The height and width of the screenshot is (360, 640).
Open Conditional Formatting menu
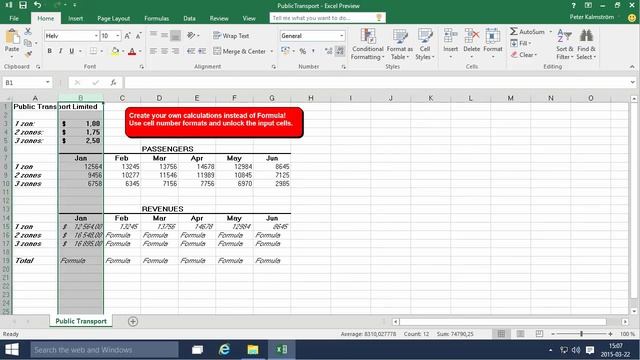[367, 45]
